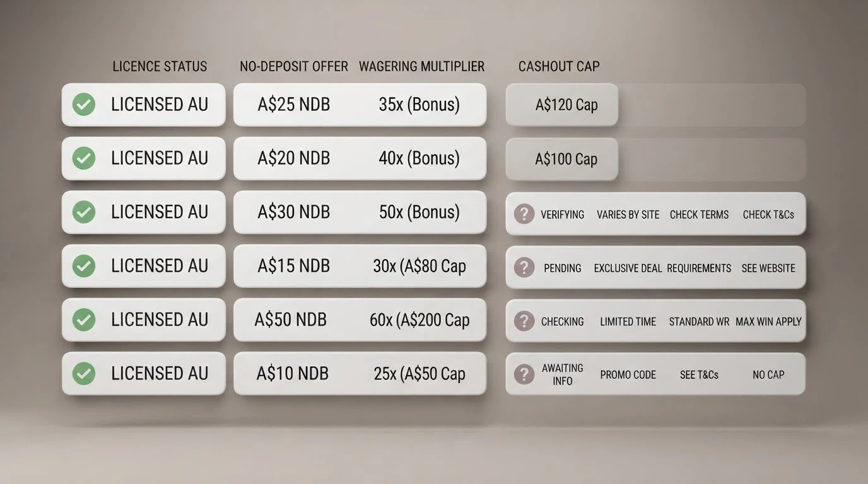Viewport: 868px width, 484px height.
Task: Click the A$15 NDB offer text
Action: click(294, 266)
